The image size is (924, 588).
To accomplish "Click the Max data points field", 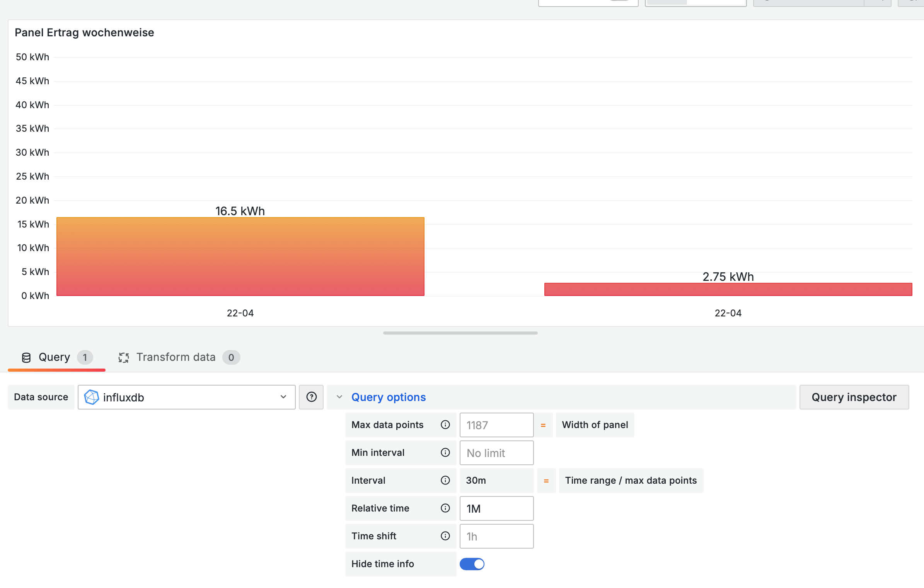I will pos(496,425).
